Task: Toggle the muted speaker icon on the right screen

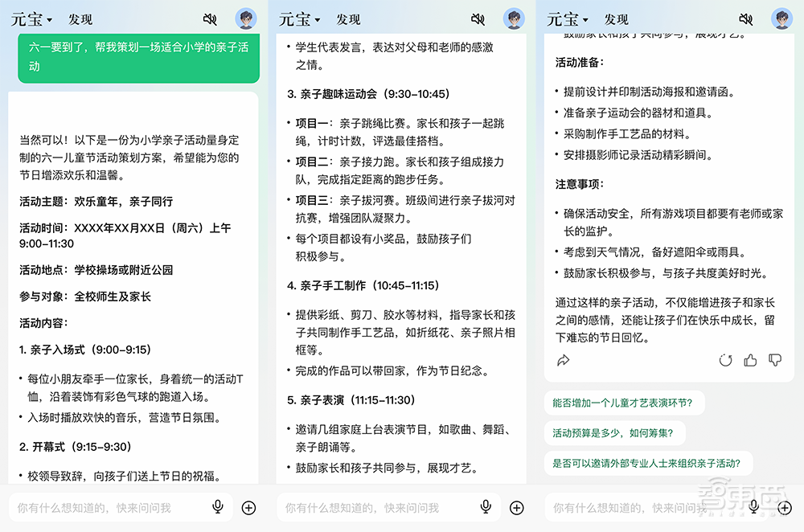Action: (746, 18)
